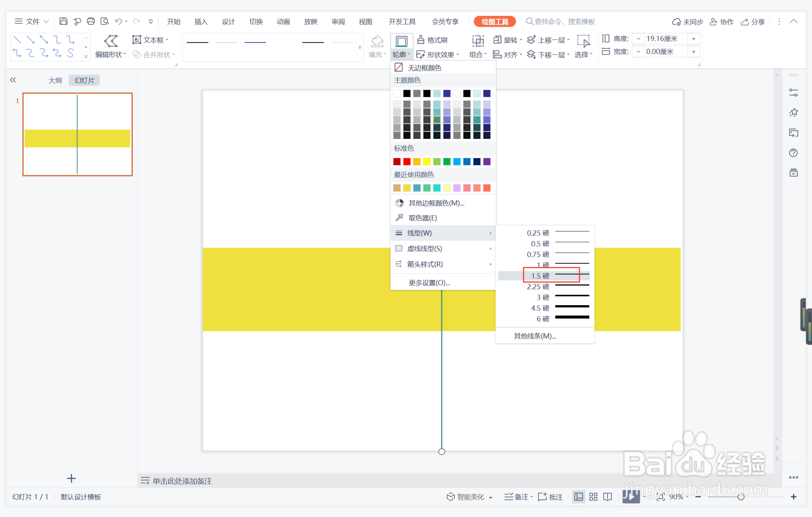Click More Lines (其他线条) option
This screenshot has height=517, width=812.
click(535, 336)
